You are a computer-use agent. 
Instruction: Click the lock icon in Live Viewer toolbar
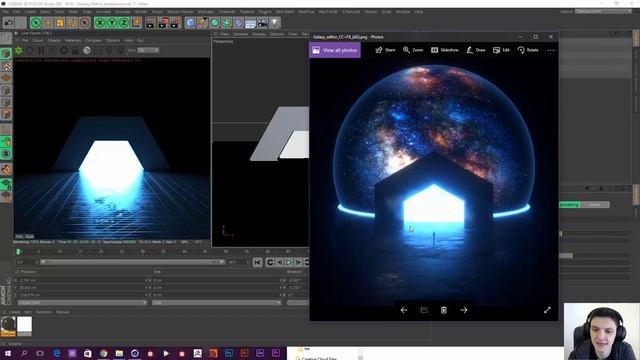point(75,51)
